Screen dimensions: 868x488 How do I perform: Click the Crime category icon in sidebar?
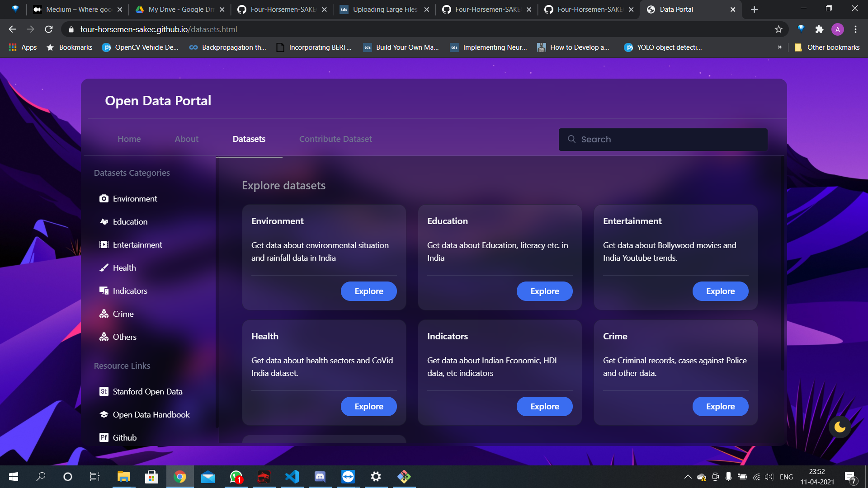pos(104,314)
